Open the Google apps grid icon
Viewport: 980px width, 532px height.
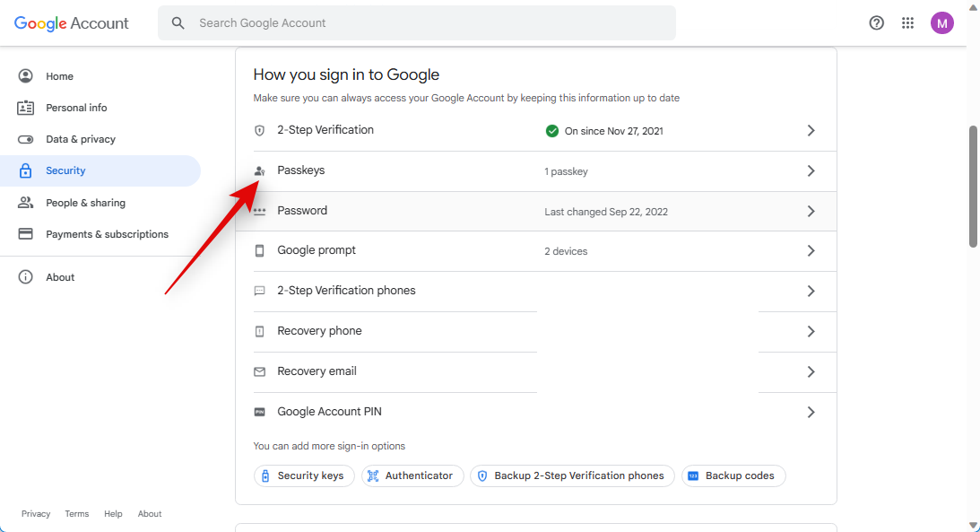[907, 23]
